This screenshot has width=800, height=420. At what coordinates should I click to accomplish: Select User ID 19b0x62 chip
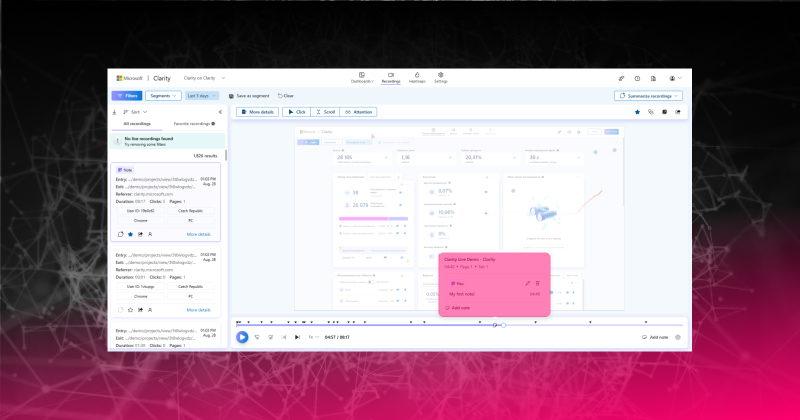[x=140, y=211]
